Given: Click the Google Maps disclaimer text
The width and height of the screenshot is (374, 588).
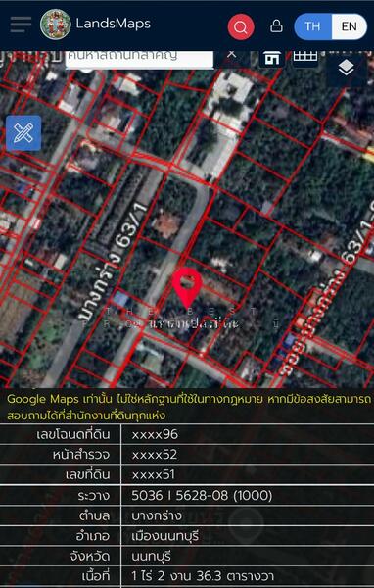Looking at the screenshot, I should point(190,407).
